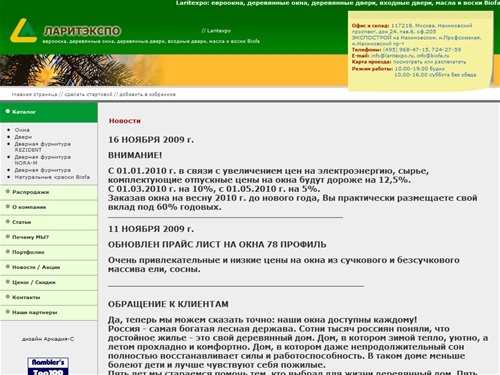Open Дверная фурнитура NORA-M category
This screenshot has height=375, width=500.
[42, 160]
